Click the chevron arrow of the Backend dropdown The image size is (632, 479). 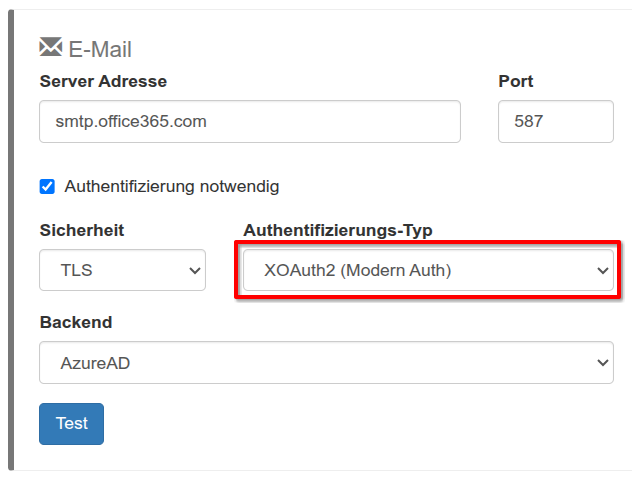click(602, 363)
